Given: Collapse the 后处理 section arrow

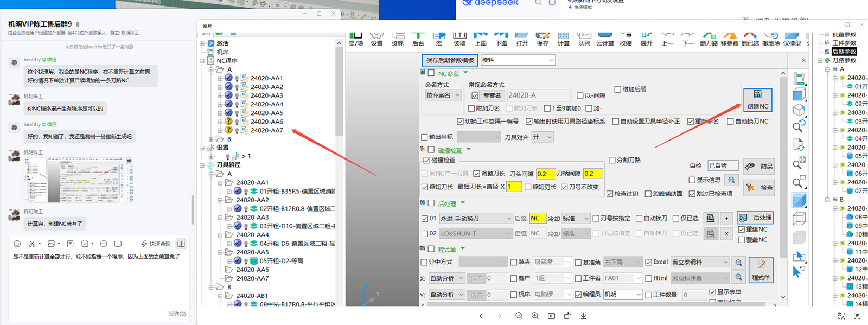Looking at the screenshot, I should pos(463,203).
